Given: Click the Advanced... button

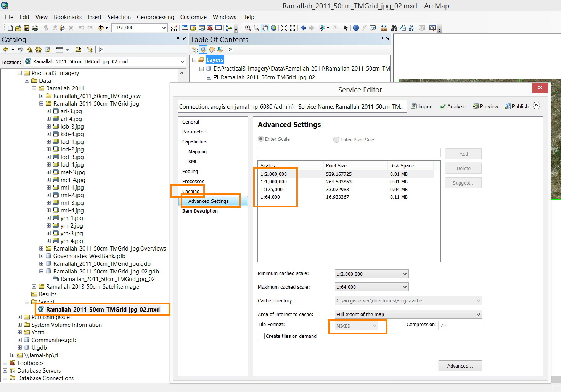Looking at the screenshot, I should coord(460,366).
